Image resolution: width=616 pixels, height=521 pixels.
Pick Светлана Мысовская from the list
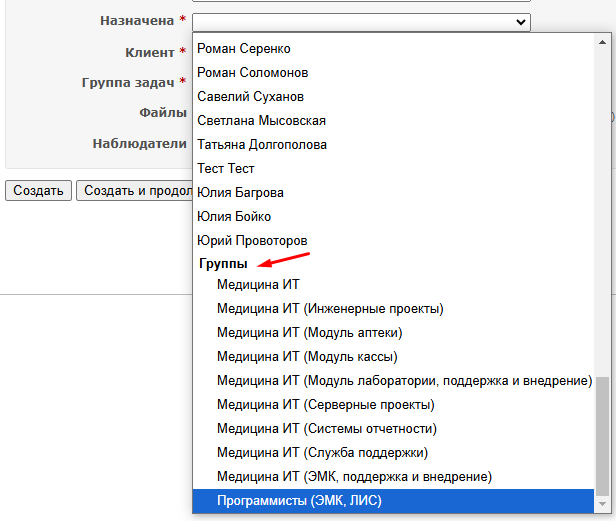pos(261,121)
